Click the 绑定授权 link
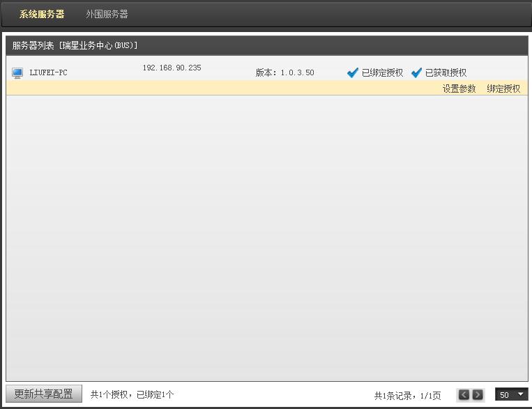 (x=503, y=89)
